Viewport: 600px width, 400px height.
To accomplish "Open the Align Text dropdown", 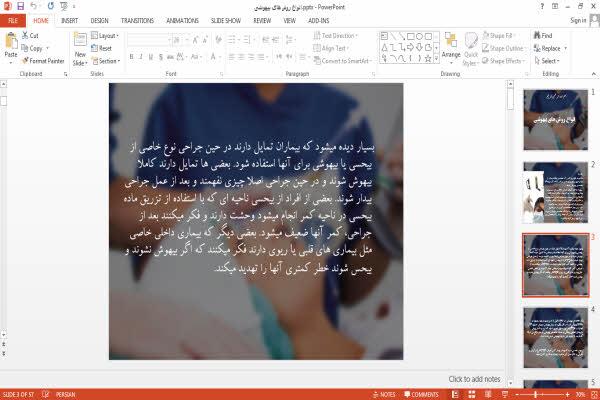I will tap(331, 48).
